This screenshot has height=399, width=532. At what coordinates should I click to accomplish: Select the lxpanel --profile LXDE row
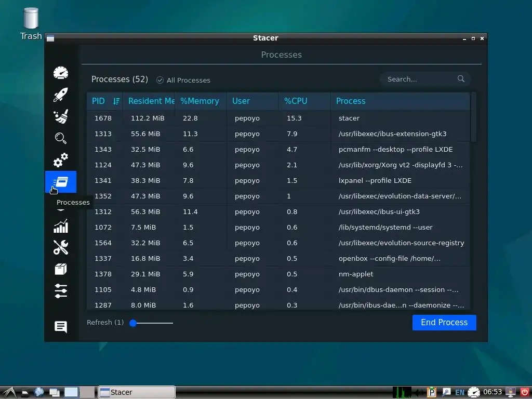[278, 180]
